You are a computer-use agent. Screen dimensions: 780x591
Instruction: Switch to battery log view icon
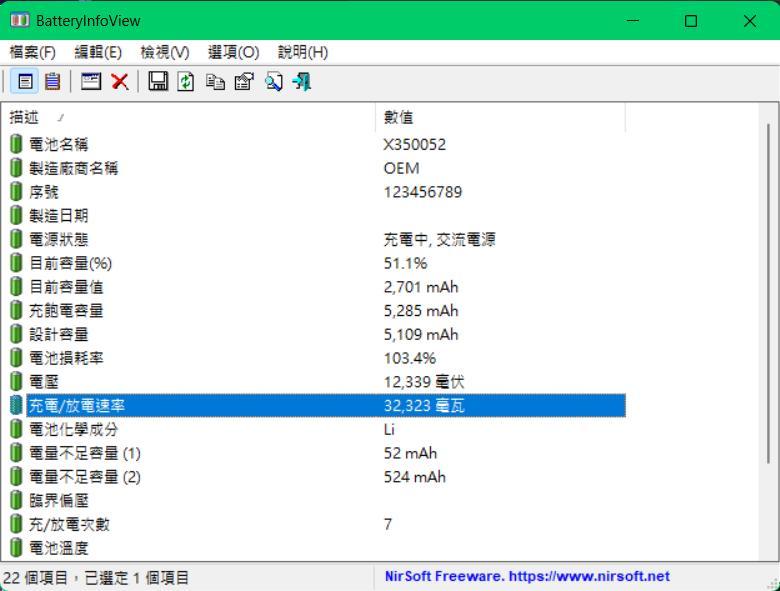coord(52,82)
